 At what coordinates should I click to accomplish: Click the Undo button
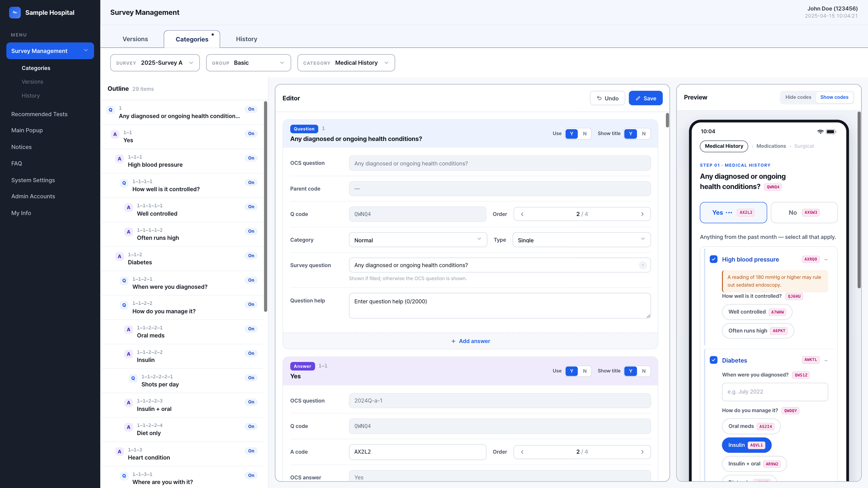(607, 98)
